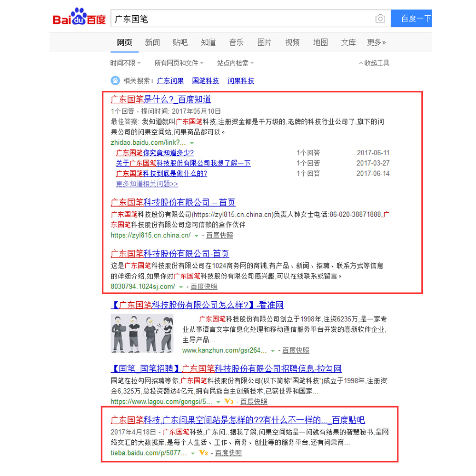Click date 2017-06-11 in question list
476x476 pixels.
tap(373, 153)
